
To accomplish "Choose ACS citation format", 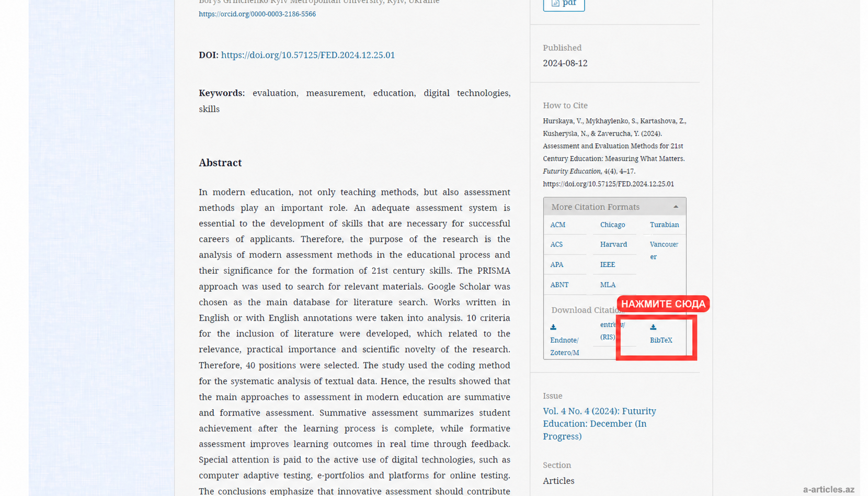I will (x=556, y=244).
